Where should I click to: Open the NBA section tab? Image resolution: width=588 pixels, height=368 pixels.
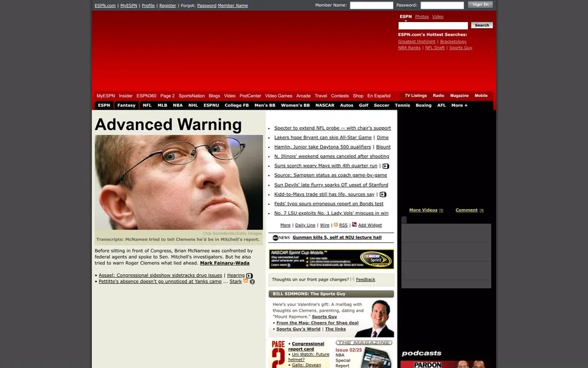pos(178,105)
